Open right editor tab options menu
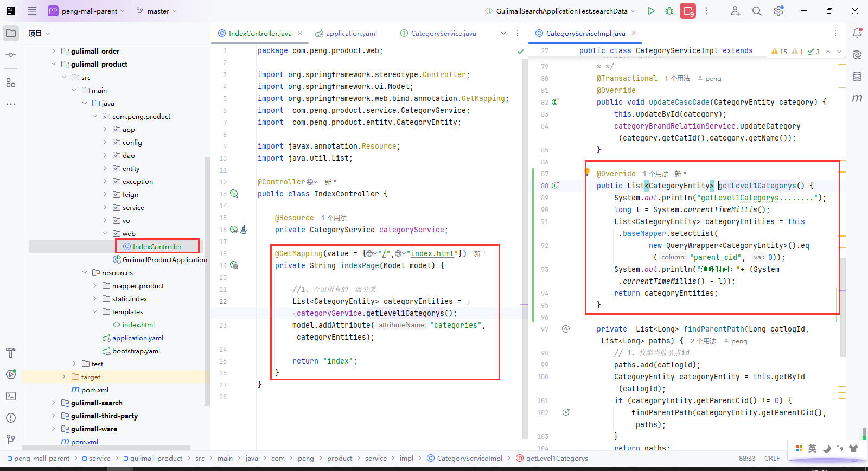Viewport: 868px width, 471px height. 835,33
